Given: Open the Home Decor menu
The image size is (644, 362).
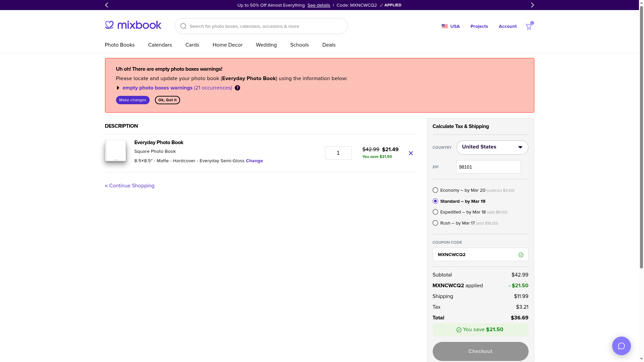Looking at the screenshot, I should [x=227, y=45].
